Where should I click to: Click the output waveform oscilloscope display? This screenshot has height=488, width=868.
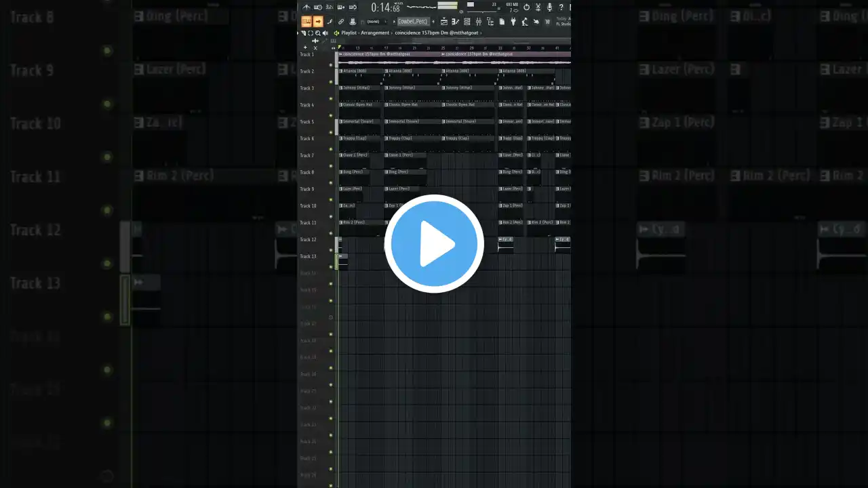(x=421, y=7)
